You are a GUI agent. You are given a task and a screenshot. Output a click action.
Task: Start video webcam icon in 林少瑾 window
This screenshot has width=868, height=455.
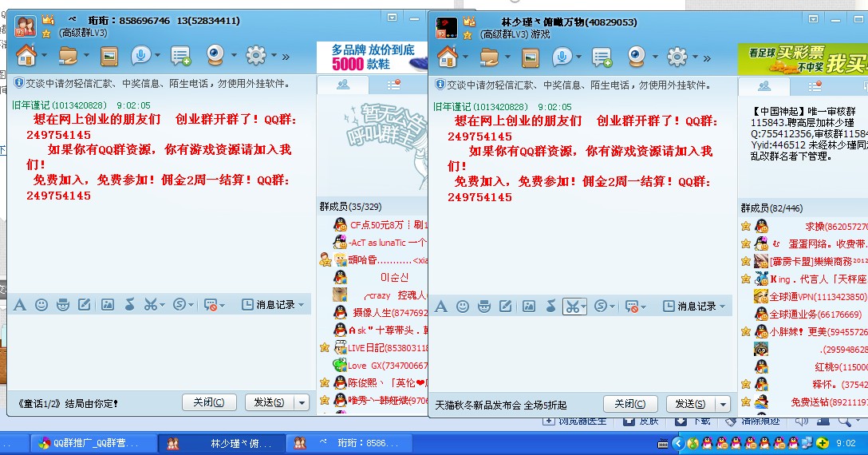[637, 57]
